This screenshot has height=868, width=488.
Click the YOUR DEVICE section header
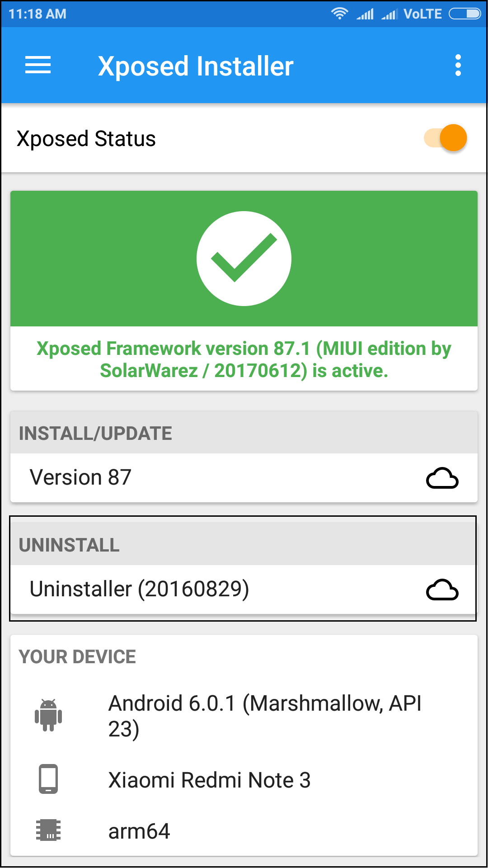click(x=77, y=656)
